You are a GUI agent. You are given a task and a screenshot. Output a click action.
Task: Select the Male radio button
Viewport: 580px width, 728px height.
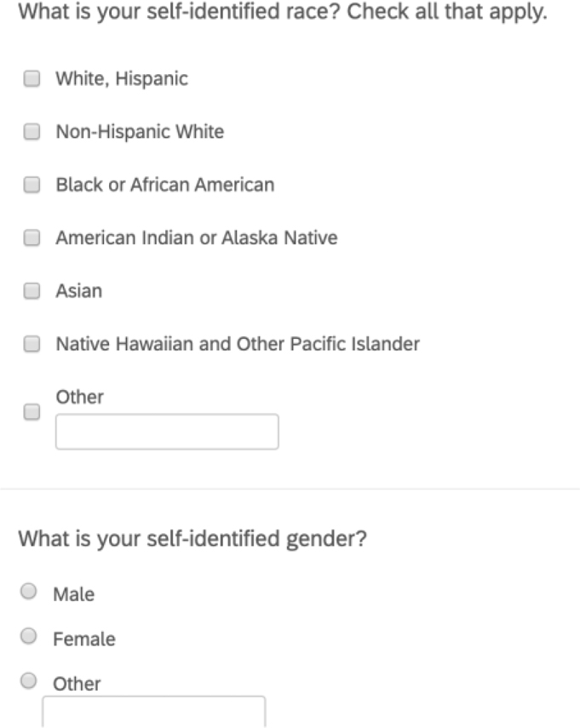point(29,592)
